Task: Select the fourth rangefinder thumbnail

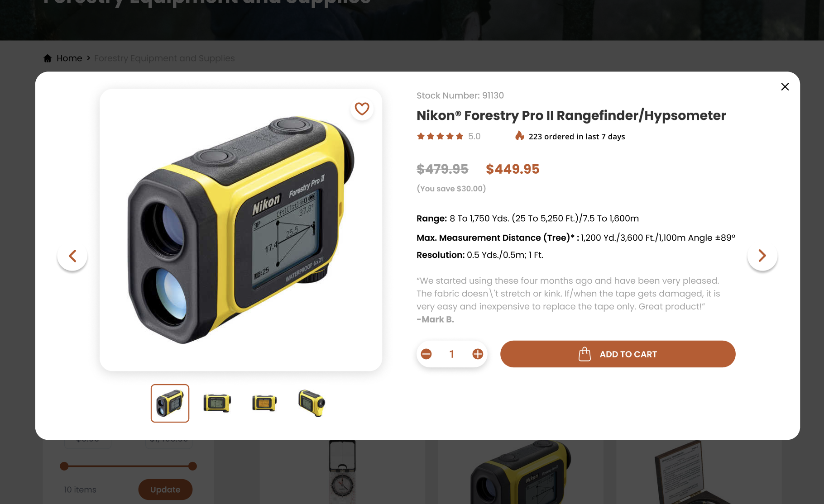Action: pos(311,403)
